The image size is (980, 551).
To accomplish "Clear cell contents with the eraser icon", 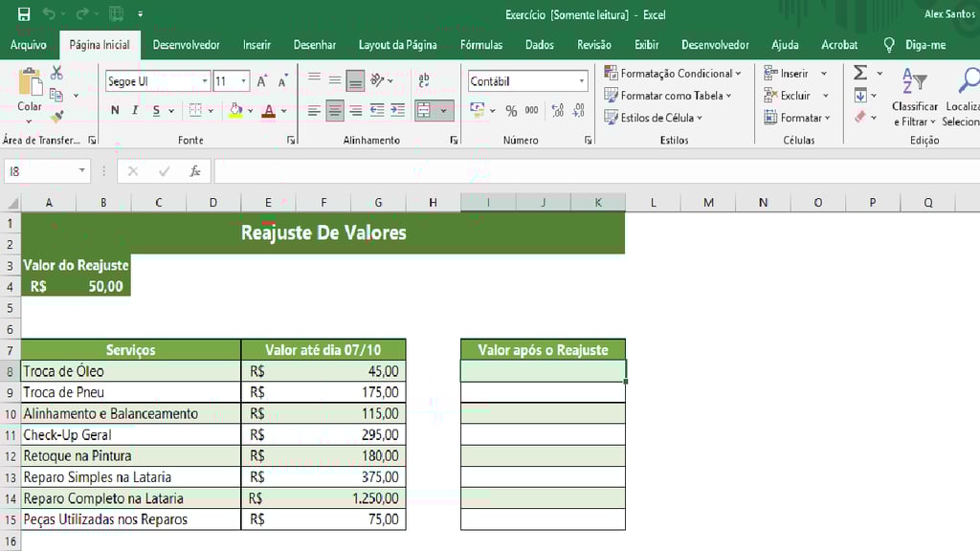I will click(x=860, y=117).
